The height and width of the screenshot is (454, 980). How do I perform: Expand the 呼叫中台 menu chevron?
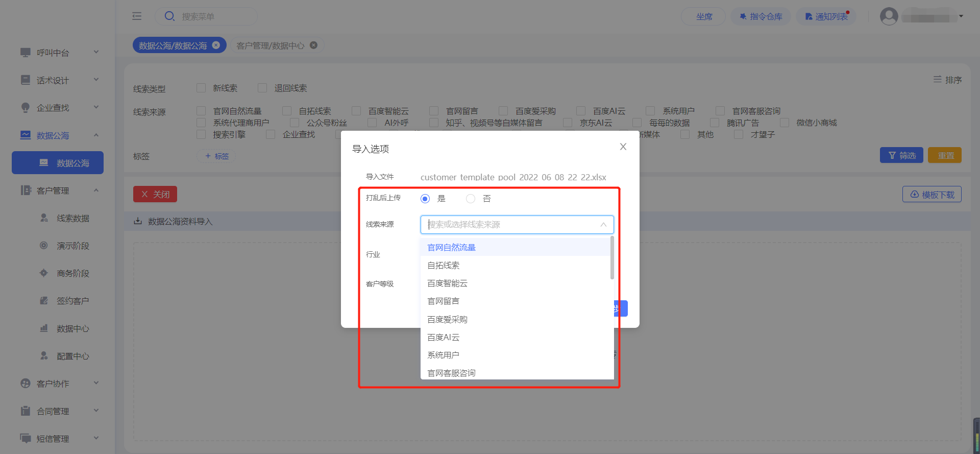tap(96, 52)
